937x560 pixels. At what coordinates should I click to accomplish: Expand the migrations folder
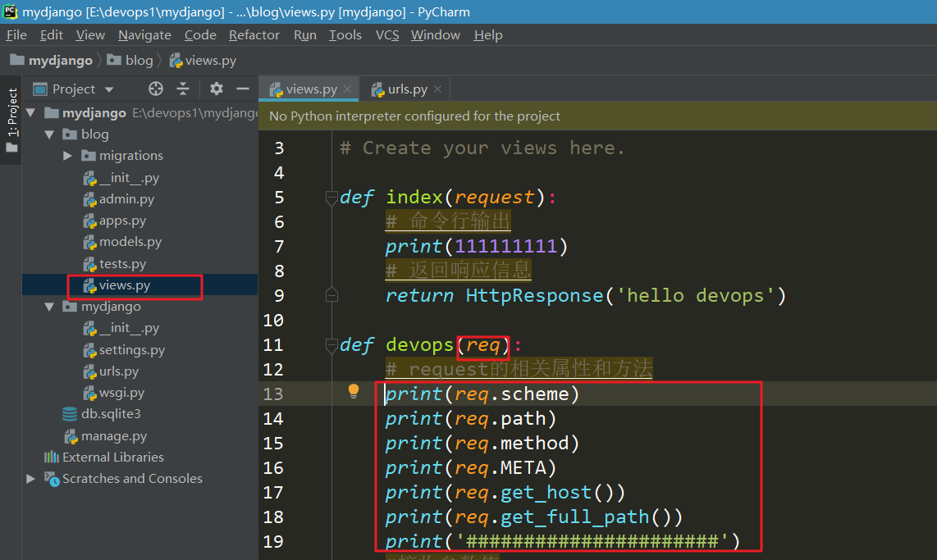tap(68, 156)
